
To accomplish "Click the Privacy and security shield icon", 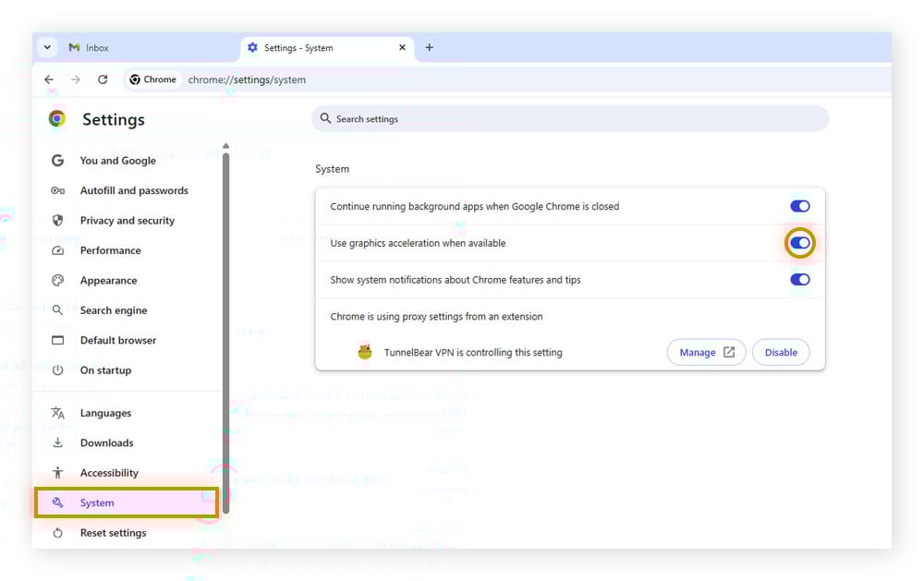I will [x=58, y=221].
